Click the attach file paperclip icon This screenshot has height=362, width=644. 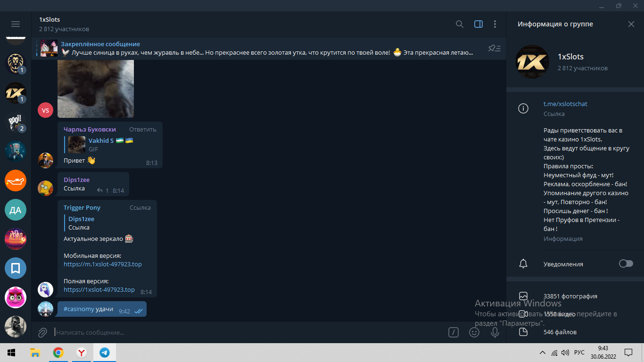point(42,332)
